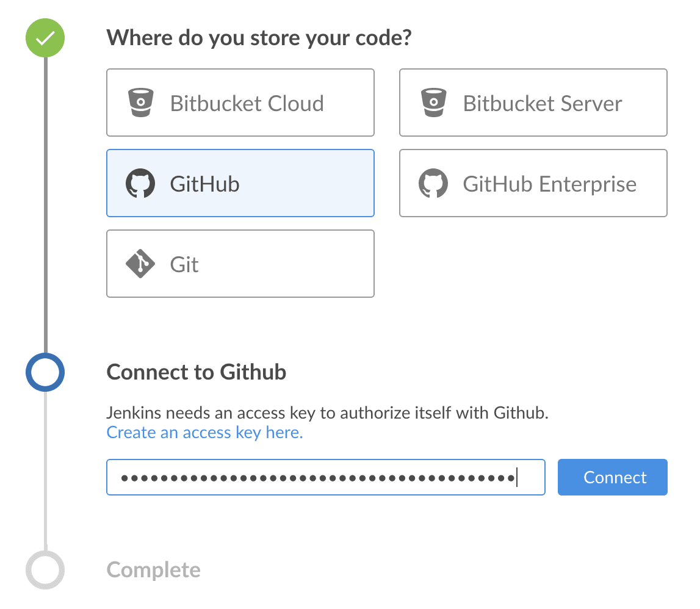Select GitHub Enterprise as code storage
The height and width of the screenshot is (609, 700).
click(533, 183)
